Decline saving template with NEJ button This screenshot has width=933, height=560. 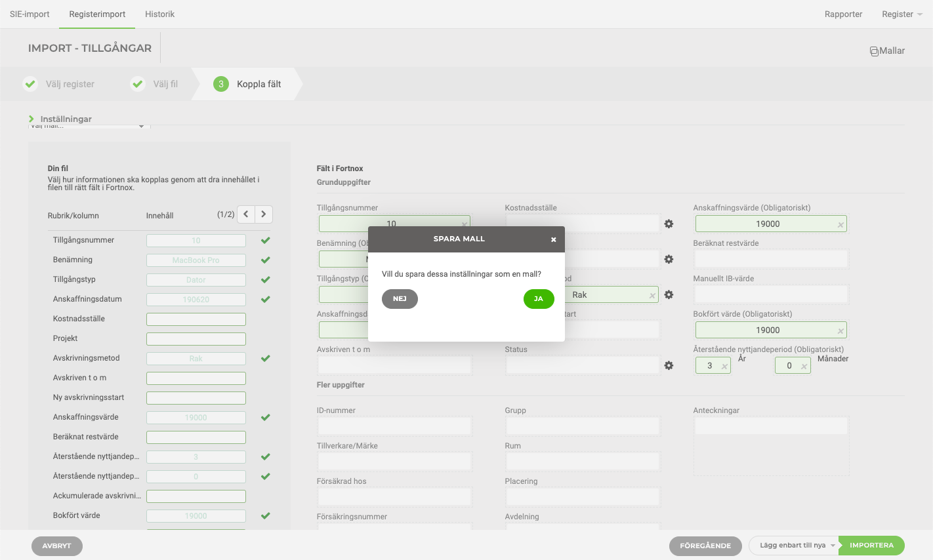click(400, 299)
